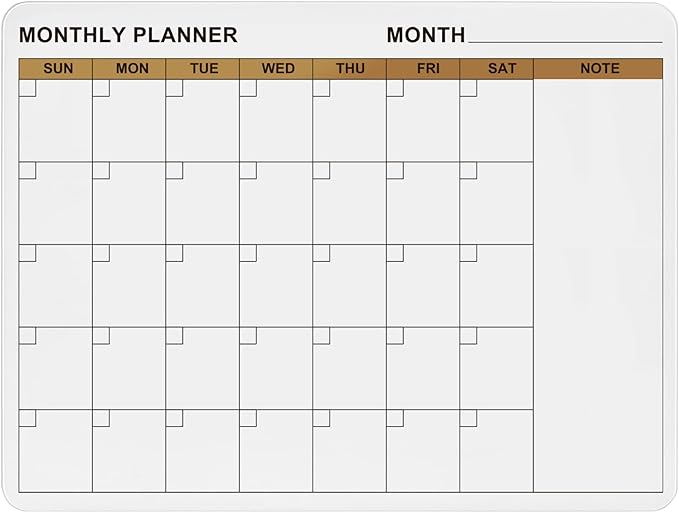
Task: Click the NOTE column header
Action: tap(598, 68)
